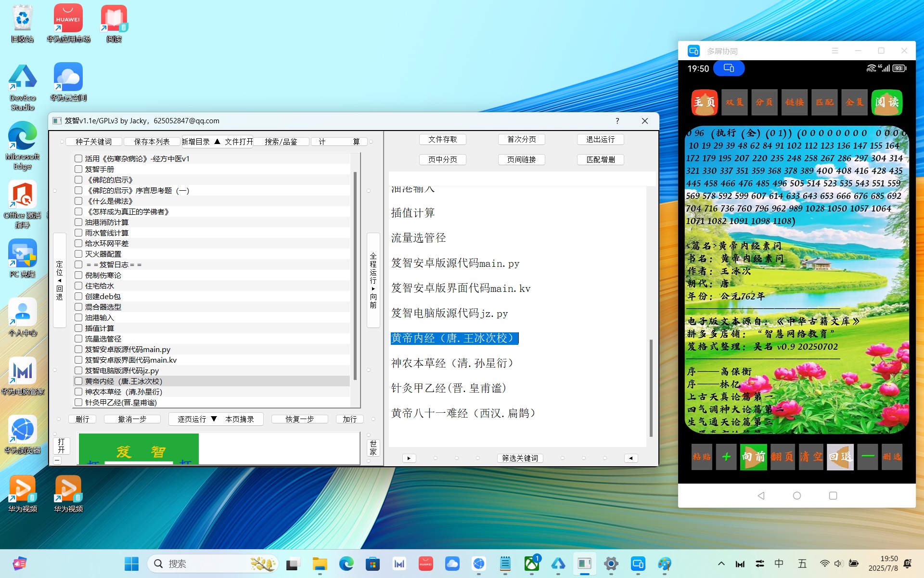
Task: Click the 筛选关键词 button
Action: (520, 458)
